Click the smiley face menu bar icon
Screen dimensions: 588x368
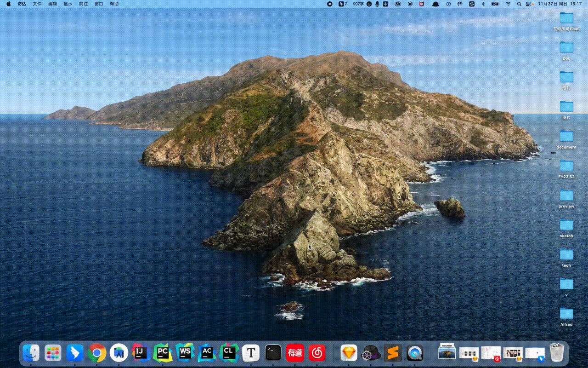pyautogui.click(x=369, y=4)
